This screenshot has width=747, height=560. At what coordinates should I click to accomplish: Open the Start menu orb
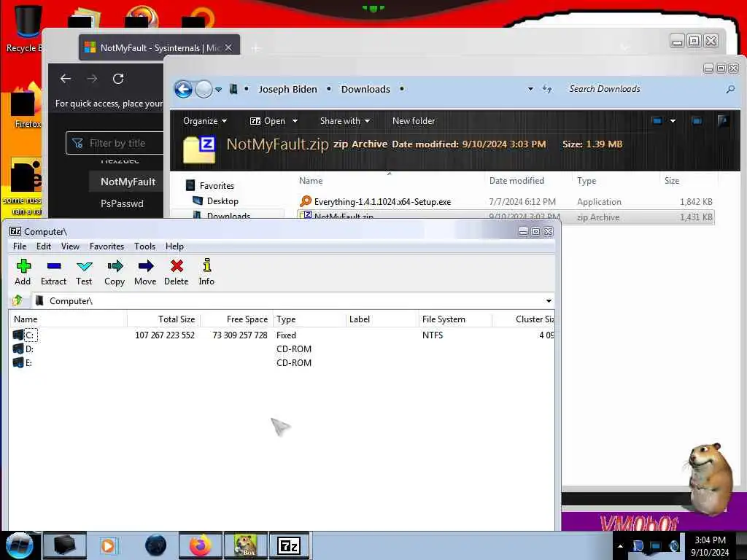point(19,545)
